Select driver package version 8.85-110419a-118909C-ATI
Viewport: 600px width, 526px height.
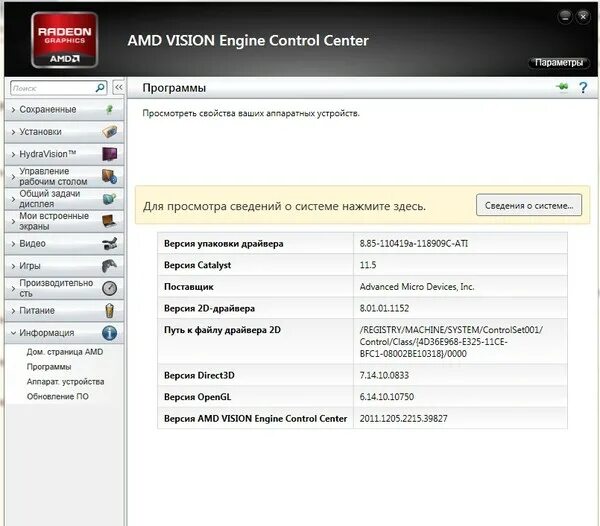coord(414,244)
